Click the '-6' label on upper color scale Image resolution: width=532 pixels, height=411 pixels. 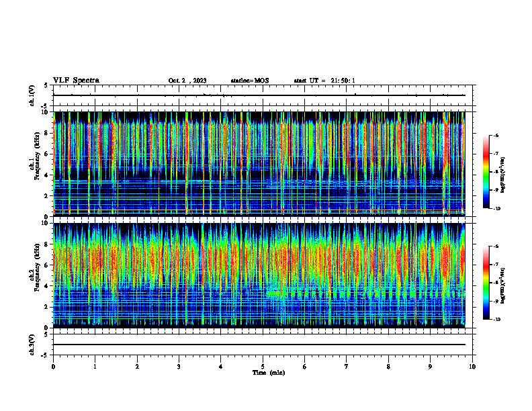point(496,136)
